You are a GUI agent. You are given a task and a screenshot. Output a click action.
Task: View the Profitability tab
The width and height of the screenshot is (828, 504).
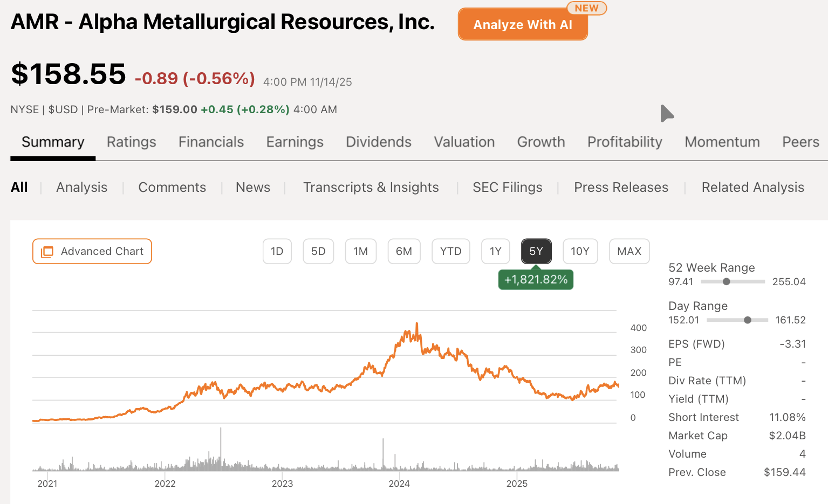[624, 142]
